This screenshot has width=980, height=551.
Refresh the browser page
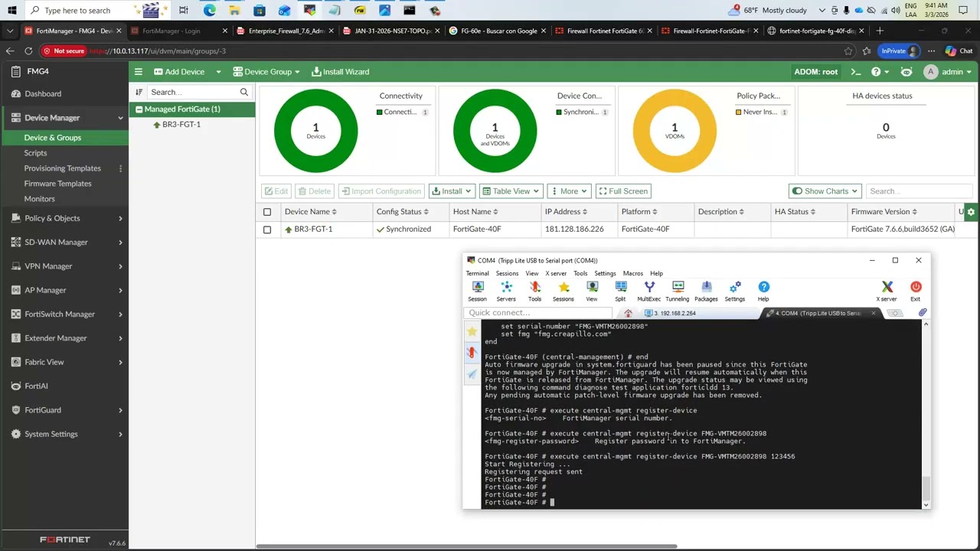pos(28,51)
